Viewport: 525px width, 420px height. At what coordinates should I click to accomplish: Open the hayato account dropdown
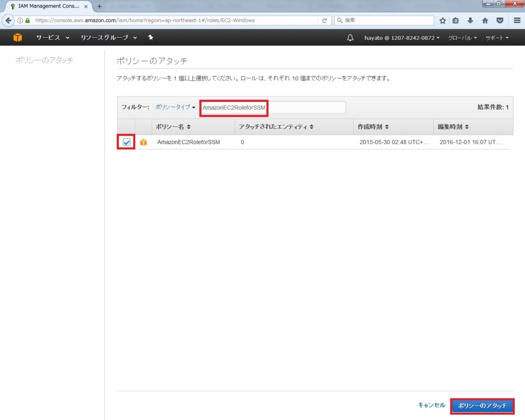[x=402, y=38]
